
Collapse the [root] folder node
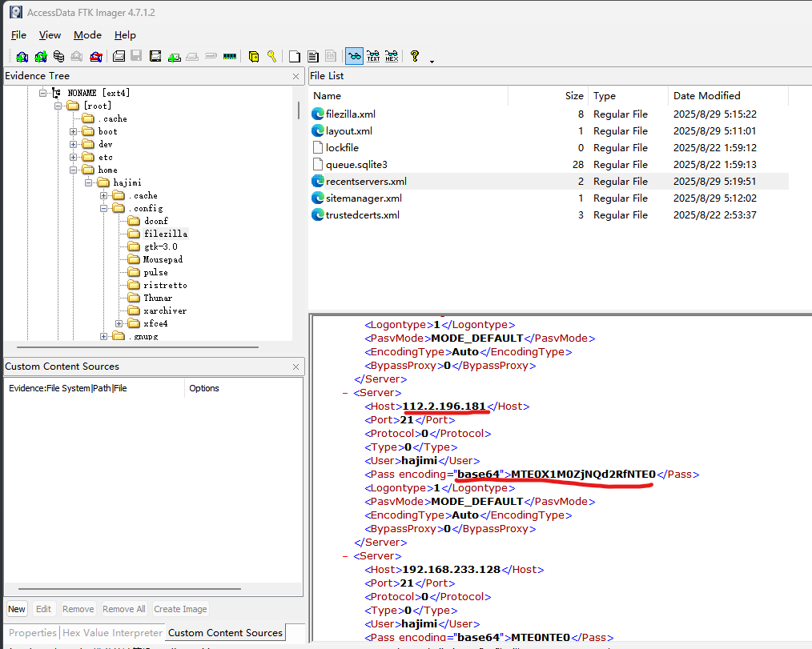pos(58,106)
